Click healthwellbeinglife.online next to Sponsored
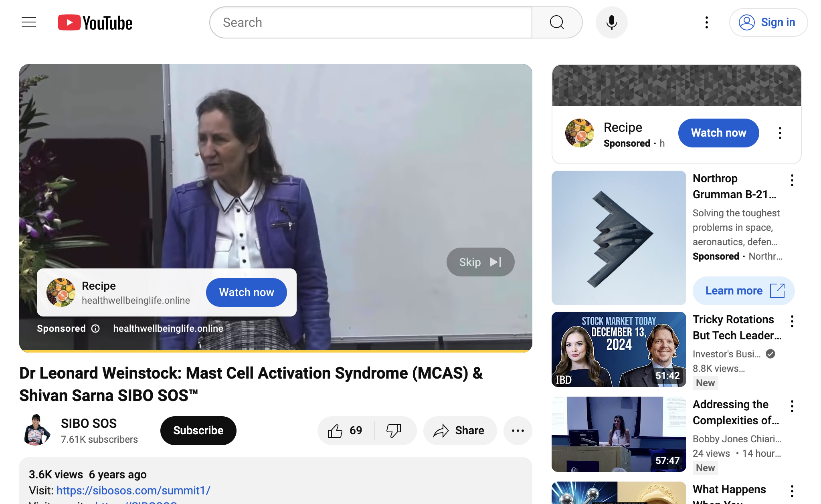 (x=168, y=329)
